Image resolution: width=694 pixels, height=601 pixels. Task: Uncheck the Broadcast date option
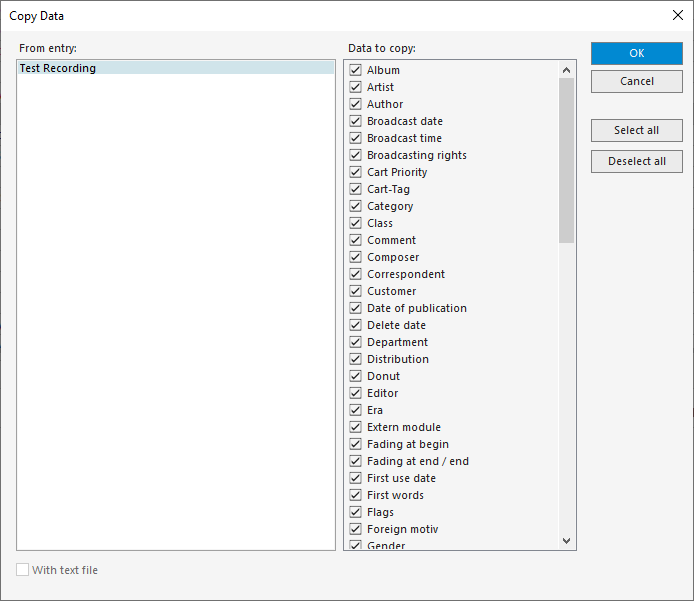(355, 121)
